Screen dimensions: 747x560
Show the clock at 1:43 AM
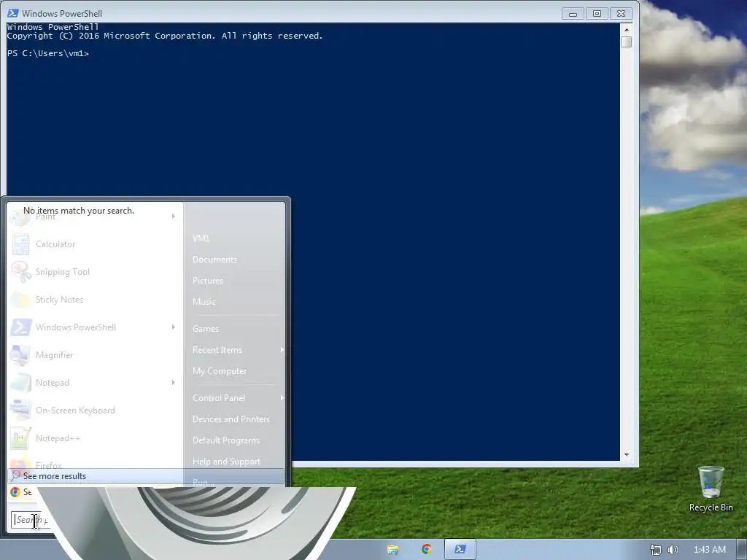tap(710, 550)
